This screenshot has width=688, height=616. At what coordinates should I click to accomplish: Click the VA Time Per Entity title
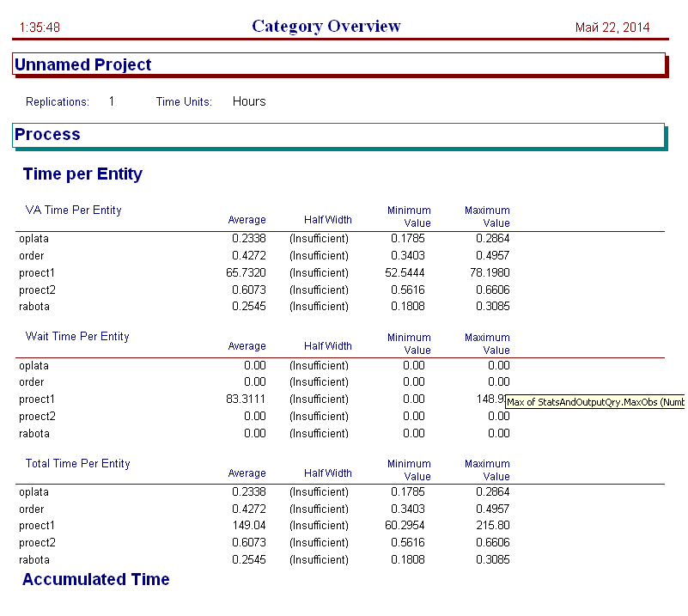pyautogui.click(x=73, y=210)
